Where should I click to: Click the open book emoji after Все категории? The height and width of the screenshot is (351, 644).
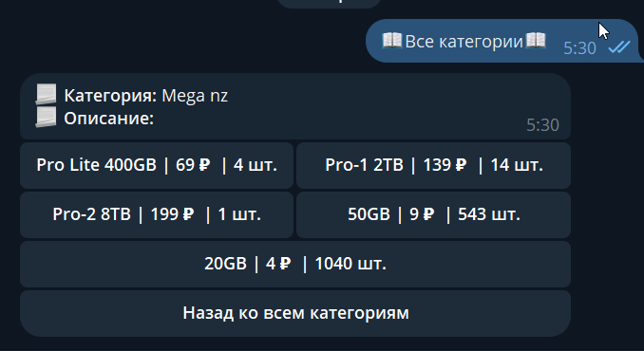click(x=536, y=41)
